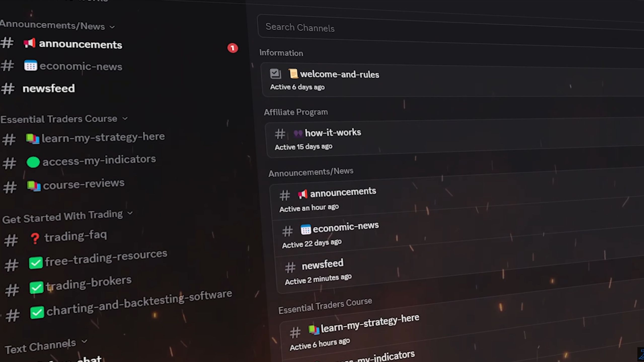644x362 pixels.
Task: Click the 'Active 6 hours ago' text
Action: pos(320,344)
